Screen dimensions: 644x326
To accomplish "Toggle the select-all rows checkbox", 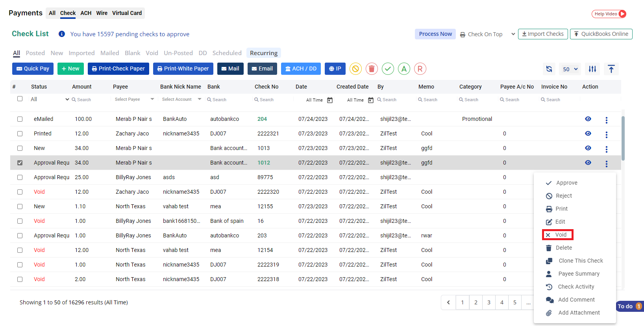I will pos(20,99).
